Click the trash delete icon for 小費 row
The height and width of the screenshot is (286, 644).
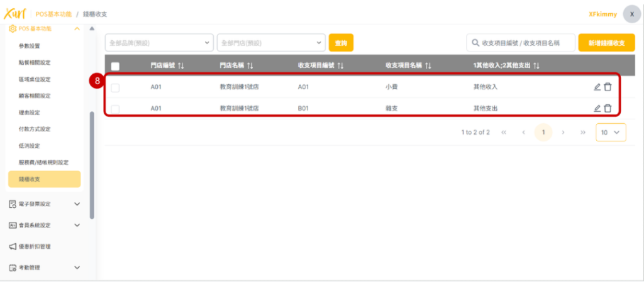[x=608, y=87]
